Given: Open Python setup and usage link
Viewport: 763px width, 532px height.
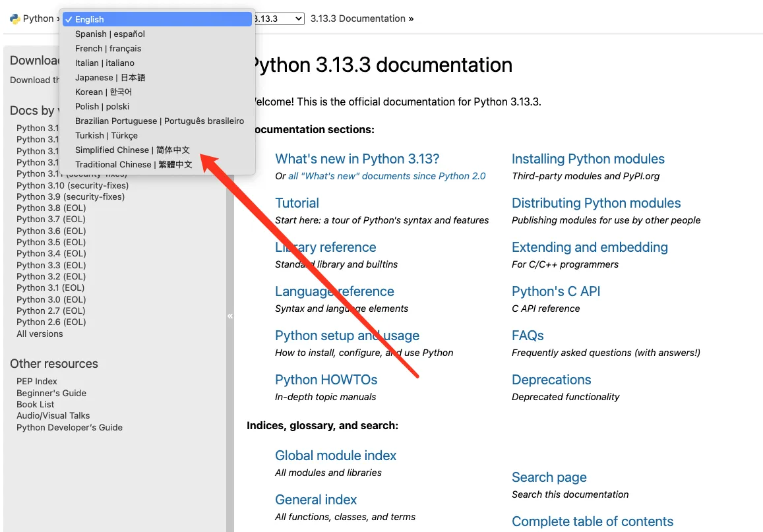Looking at the screenshot, I should point(347,336).
